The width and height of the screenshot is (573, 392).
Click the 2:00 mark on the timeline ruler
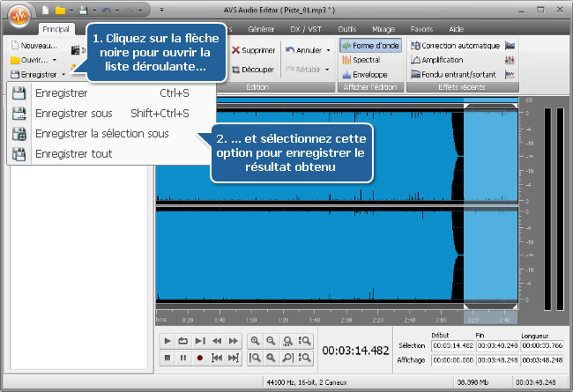click(346, 320)
